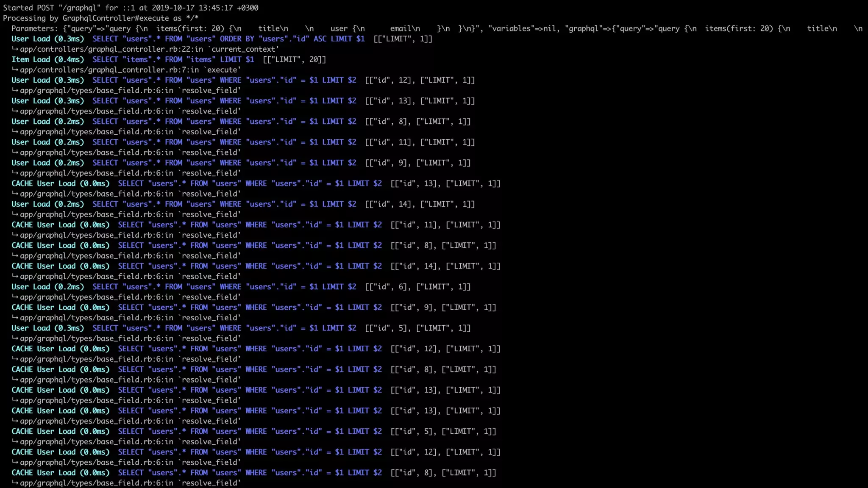Click the arrow icon before current_context path
The image size is (868, 488).
[15, 49]
